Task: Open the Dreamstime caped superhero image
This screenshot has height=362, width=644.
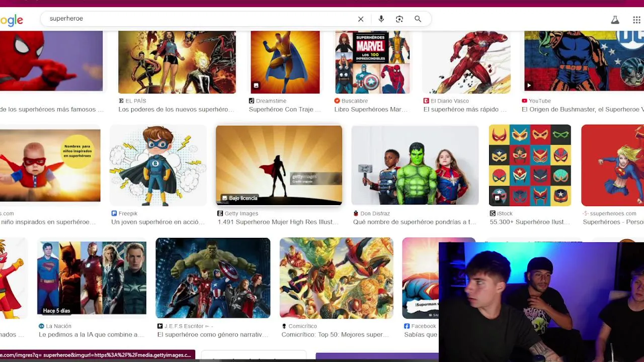Action: tap(285, 62)
